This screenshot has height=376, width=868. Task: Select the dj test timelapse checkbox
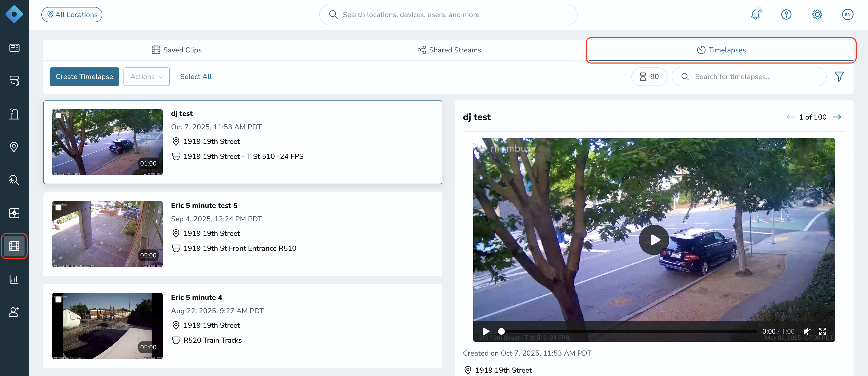tap(58, 115)
